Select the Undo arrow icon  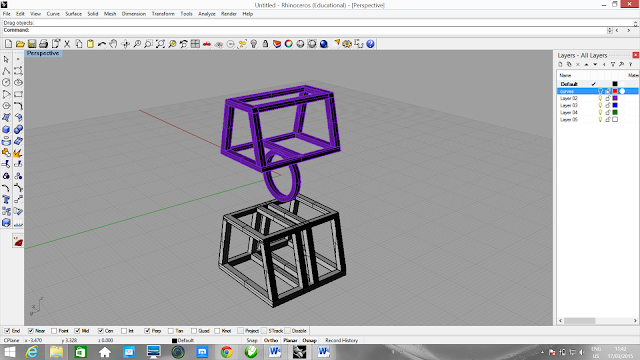102,44
